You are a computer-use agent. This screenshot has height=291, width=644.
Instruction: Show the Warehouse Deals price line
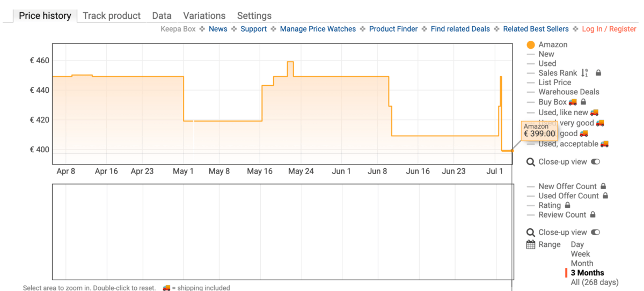pos(569,92)
